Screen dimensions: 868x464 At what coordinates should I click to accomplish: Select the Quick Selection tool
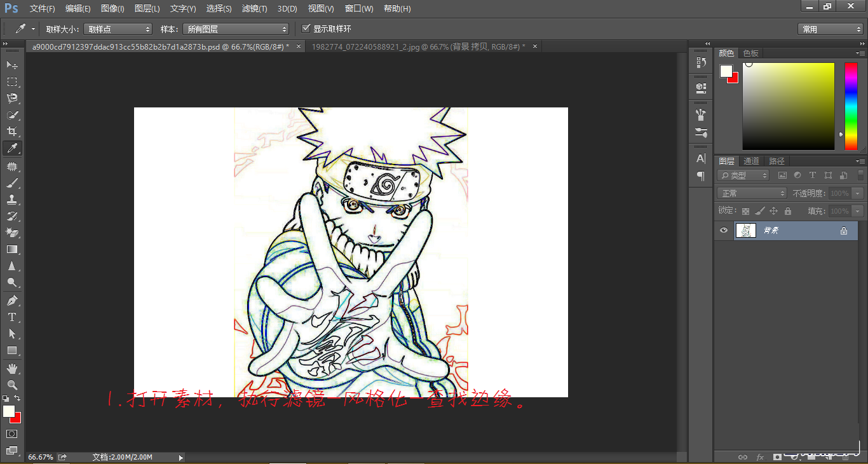point(12,115)
